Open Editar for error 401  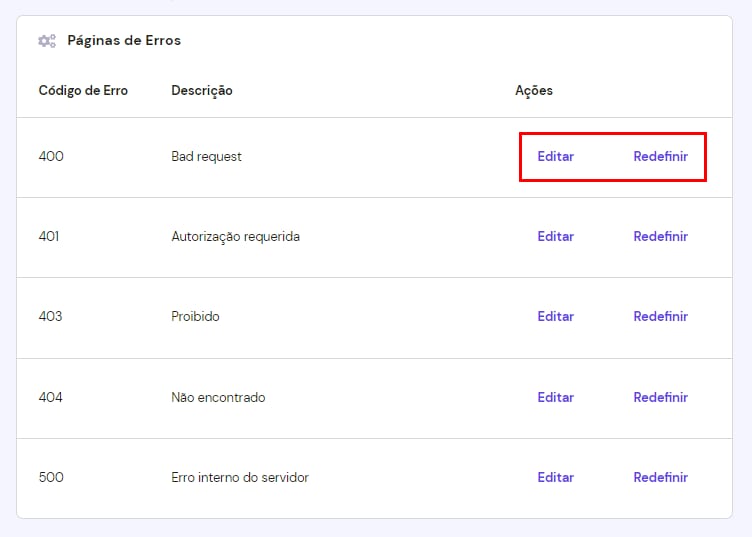point(555,237)
